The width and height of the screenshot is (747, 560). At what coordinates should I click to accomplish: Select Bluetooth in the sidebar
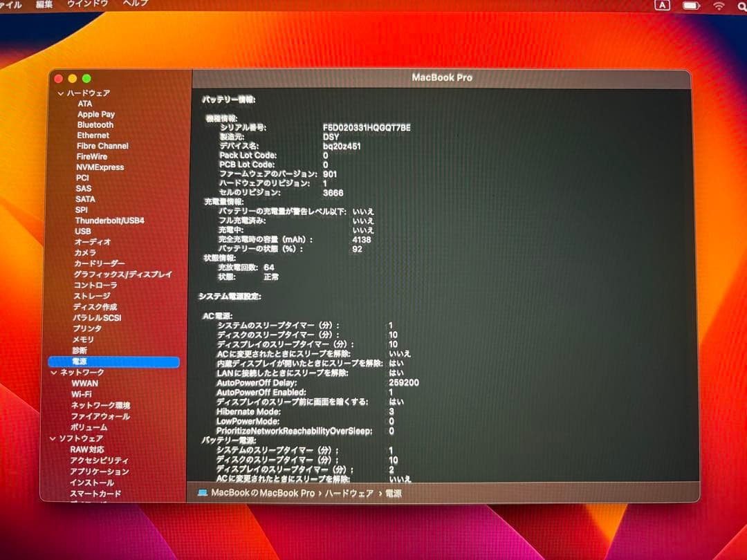click(x=95, y=125)
